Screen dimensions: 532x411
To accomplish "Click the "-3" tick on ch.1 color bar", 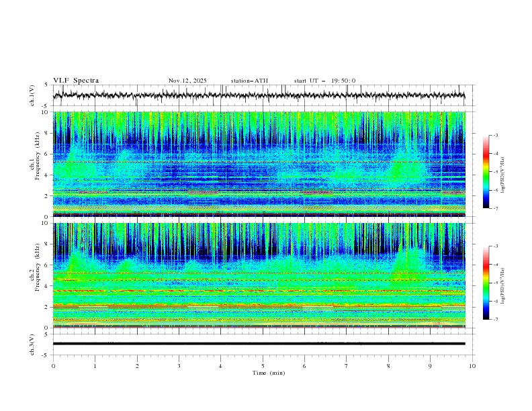I will [495, 135].
